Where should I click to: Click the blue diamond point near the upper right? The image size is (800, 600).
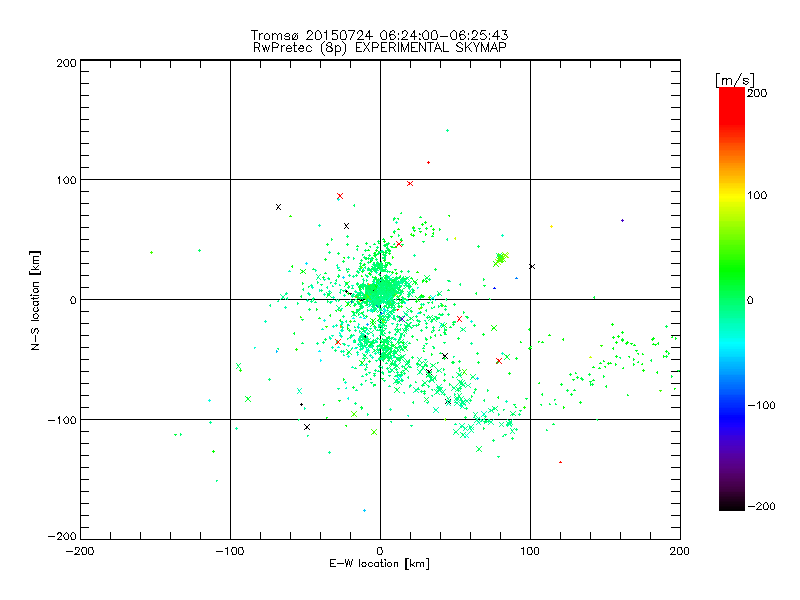(622, 220)
